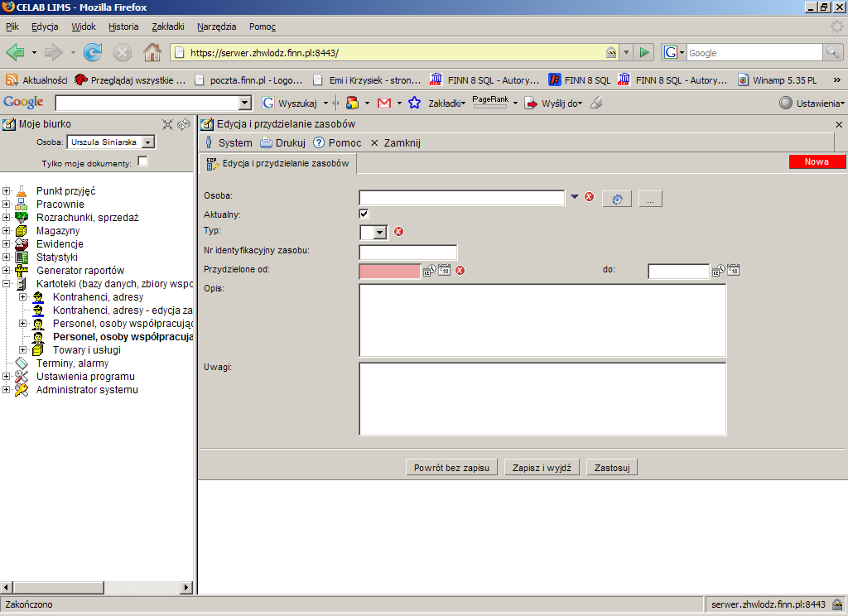Click the gear button next to Osoba

(617, 199)
